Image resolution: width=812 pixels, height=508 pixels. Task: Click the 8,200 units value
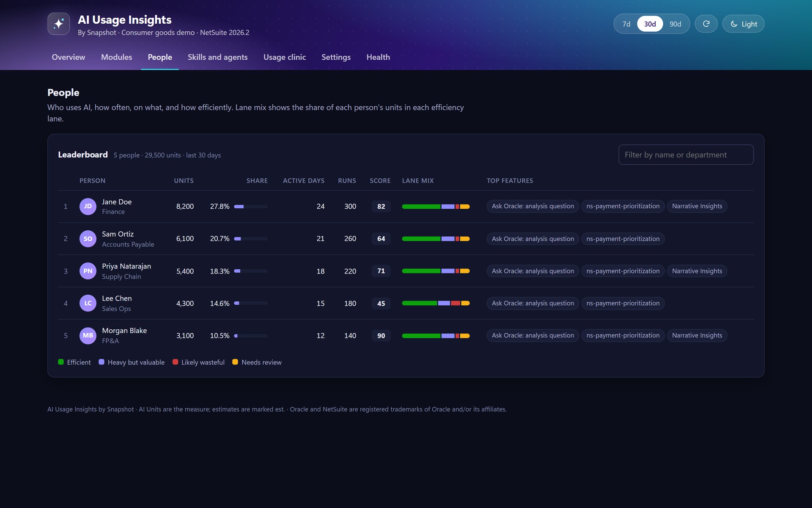point(185,207)
